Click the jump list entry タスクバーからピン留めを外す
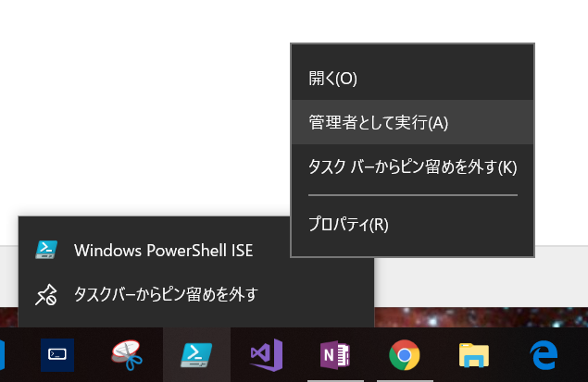The height and width of the screenshot is (382, 588). point(196,294)
